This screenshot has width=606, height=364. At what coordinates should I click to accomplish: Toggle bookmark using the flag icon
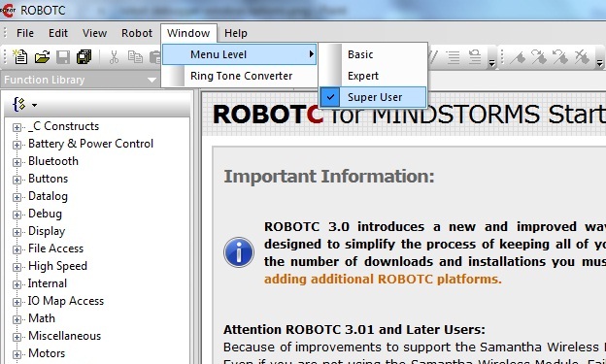coord(518,57)
